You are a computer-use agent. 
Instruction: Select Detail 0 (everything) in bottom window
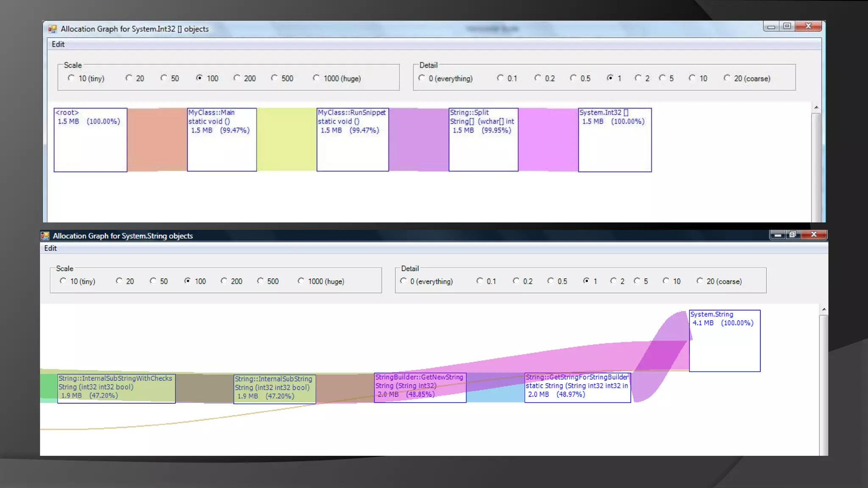click(x=403, y=281)
